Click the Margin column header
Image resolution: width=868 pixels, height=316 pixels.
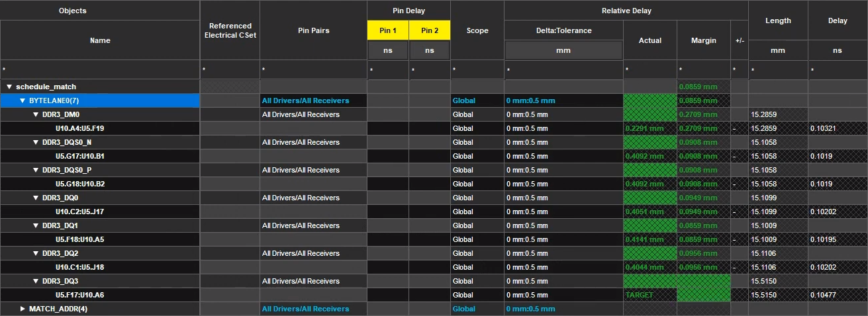[703, 40]
